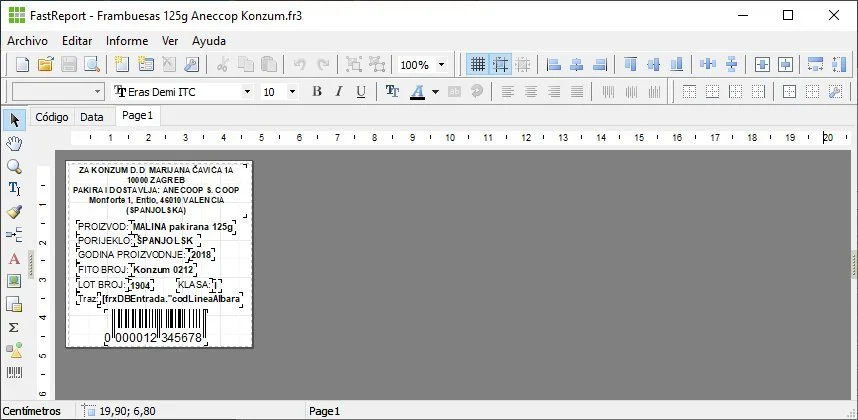This screenshot has width=858, height=420.
Task: Switch to the Page1 tab
Action: [x=137, y=116]
